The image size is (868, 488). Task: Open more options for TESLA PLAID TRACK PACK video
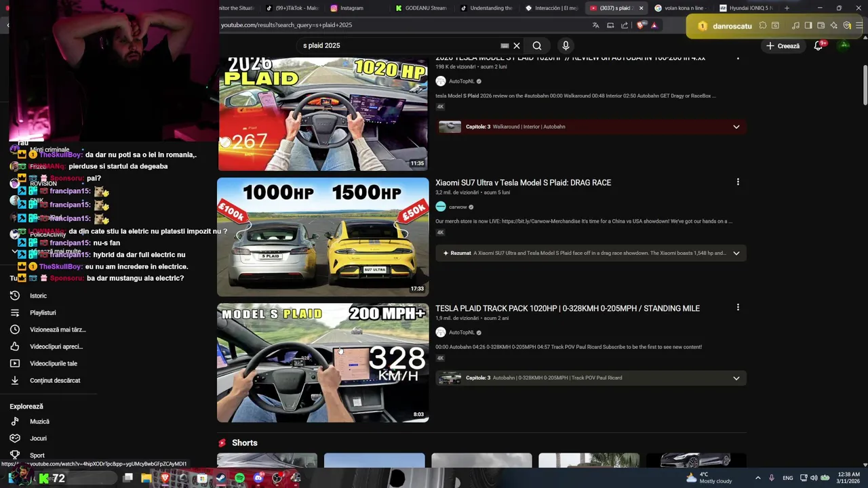738,307
